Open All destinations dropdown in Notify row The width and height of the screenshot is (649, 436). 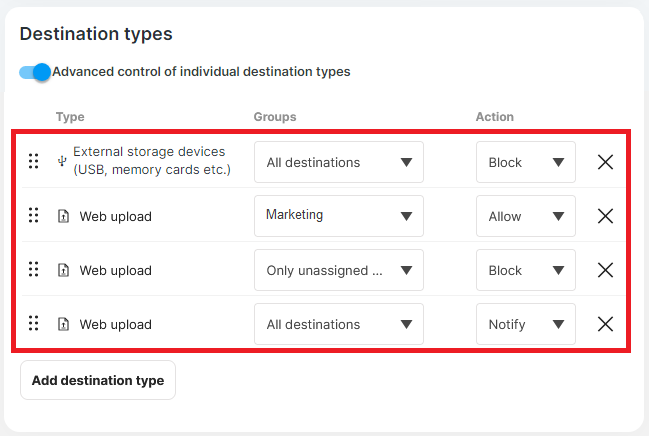pos(339,324)
